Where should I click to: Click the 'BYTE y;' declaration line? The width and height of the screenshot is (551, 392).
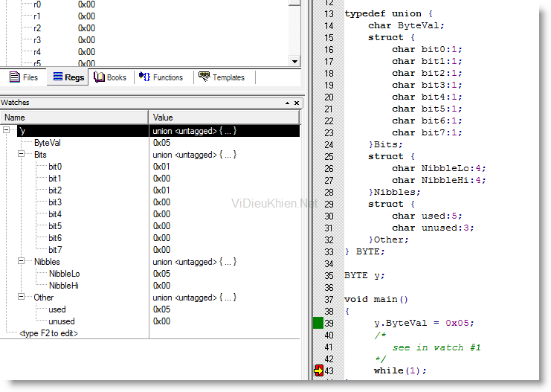[x=365, y=275]
